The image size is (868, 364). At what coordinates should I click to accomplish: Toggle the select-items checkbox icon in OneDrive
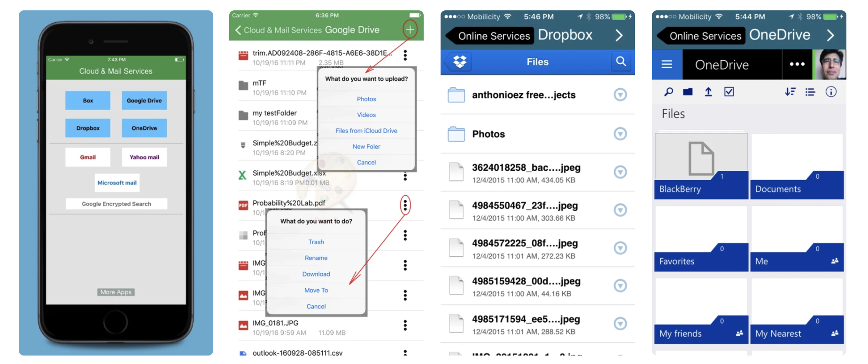pos(729,92)
